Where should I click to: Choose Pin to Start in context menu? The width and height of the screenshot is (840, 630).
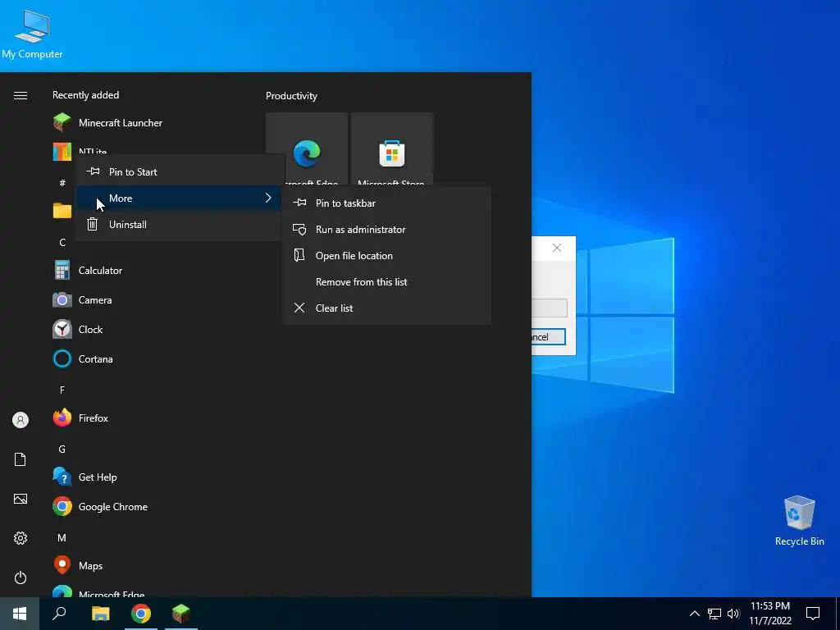[180, 172]
